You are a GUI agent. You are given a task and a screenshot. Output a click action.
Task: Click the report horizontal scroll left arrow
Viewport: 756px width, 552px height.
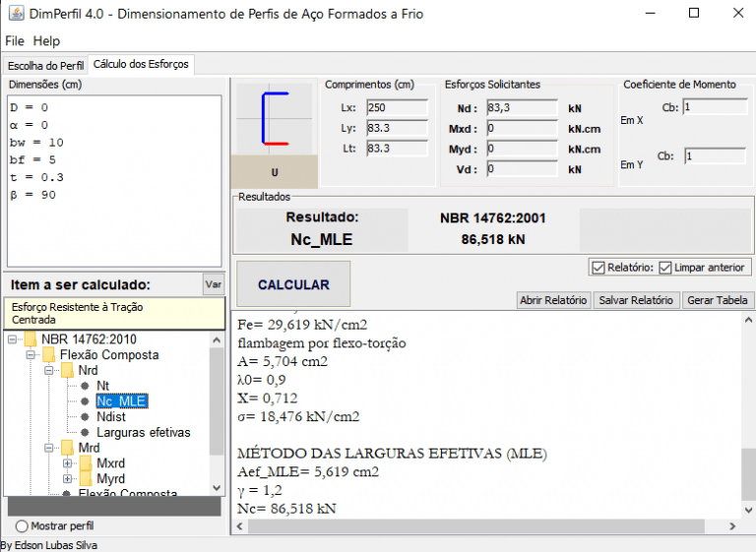pos(239,526)
